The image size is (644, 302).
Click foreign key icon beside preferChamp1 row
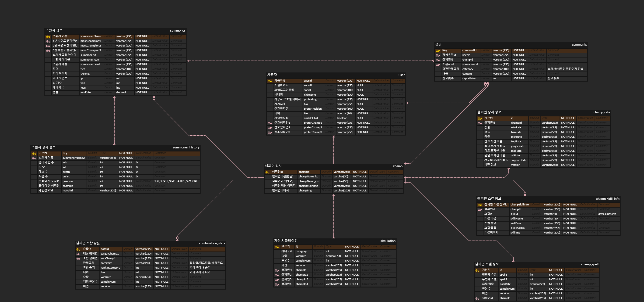[x=269, y=123]
